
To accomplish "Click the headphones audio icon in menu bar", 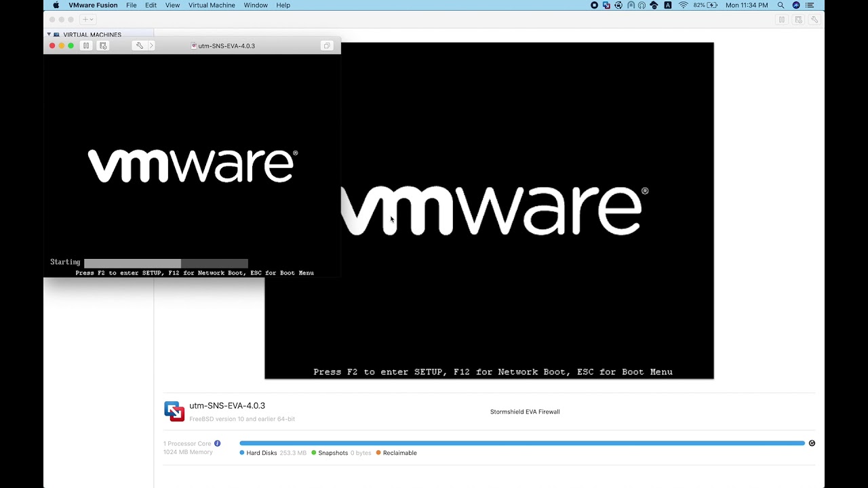I will pos(642,5).
